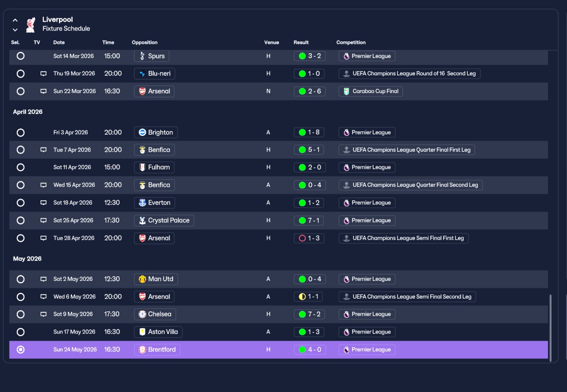
Task: Select radio button for Brighton fixture
Action: point(20,132)
